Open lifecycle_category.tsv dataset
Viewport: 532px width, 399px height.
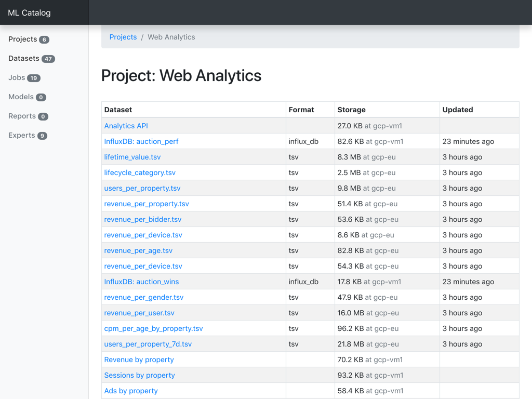[x=140, y=172]
